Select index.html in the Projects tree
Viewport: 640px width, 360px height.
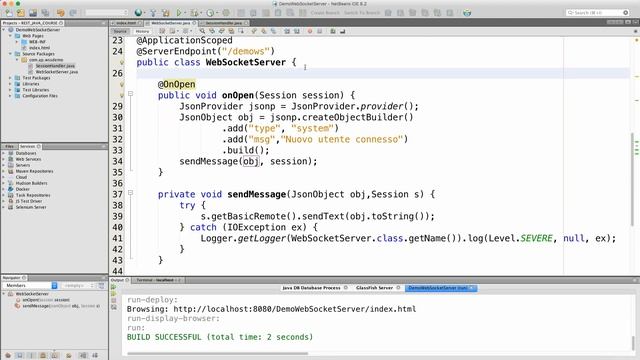(39, 48)
